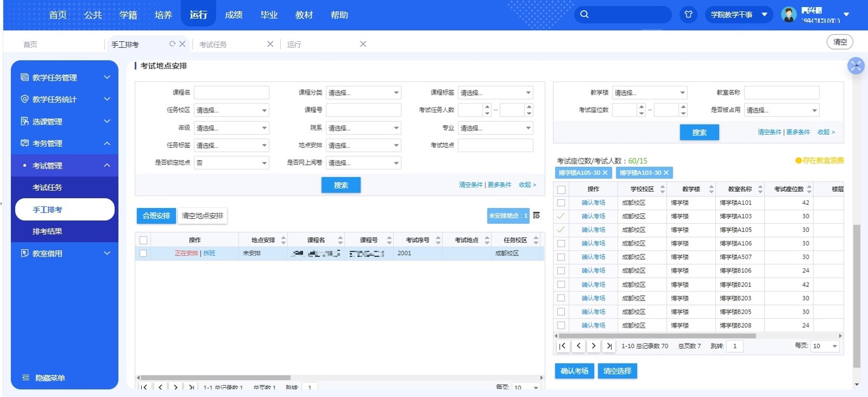Click the classroom table horizontal scrollbar
This screenshot has height=397, width=868.
[x=656, y=336]
